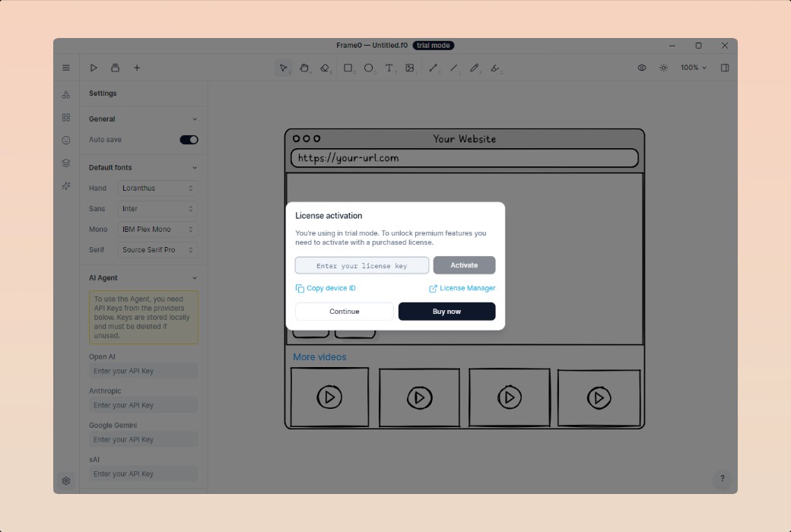
Task: Activate the Image insert tool
Action: [x=410, y=68]
